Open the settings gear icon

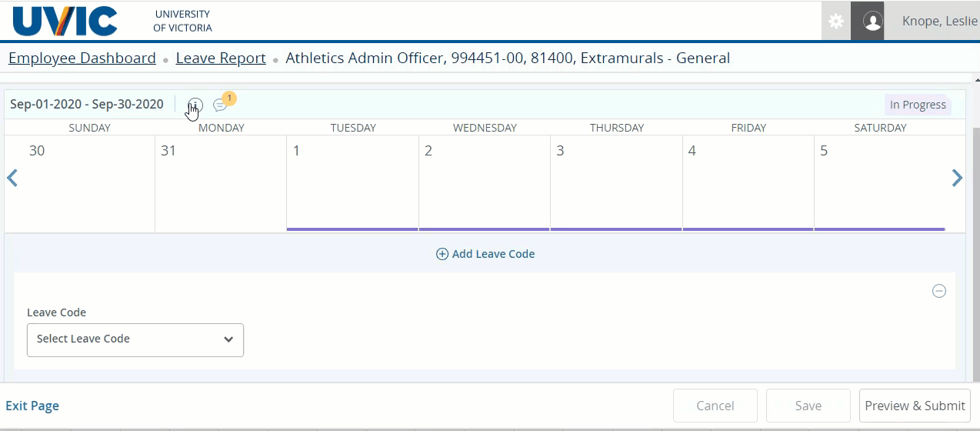[836, 22]
